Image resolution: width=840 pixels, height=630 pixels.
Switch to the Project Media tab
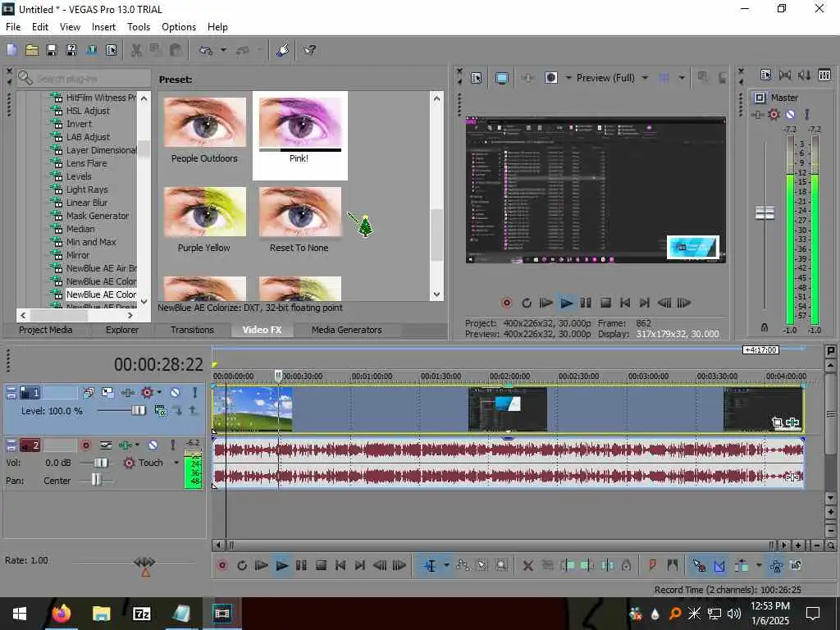pyautogui.click(x=46, y=330)
